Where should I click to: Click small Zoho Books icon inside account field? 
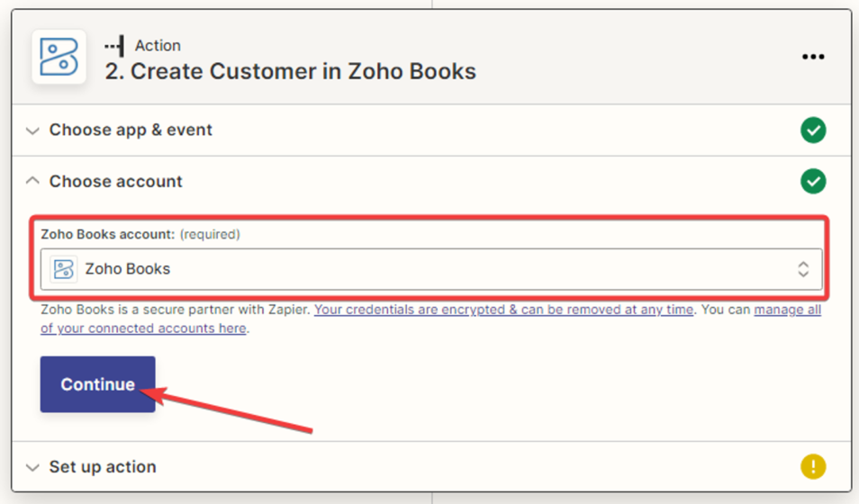click(x=63, y=269)
